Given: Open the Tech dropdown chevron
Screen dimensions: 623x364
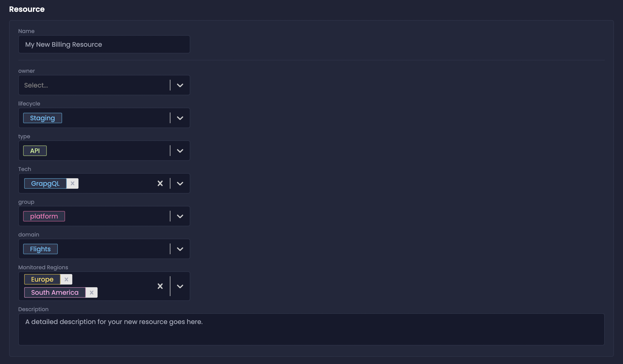Looking at the screenshot, I should [180, 183].
